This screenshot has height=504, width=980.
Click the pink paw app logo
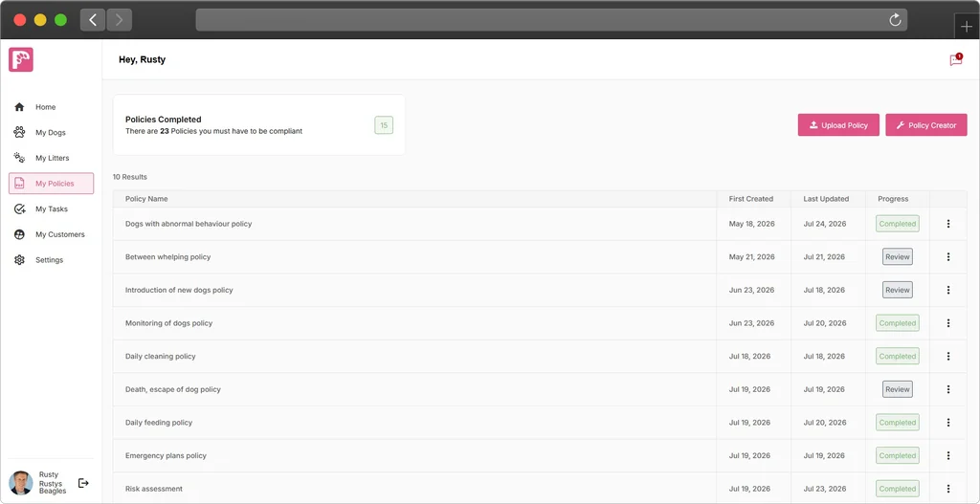[21, 60]
